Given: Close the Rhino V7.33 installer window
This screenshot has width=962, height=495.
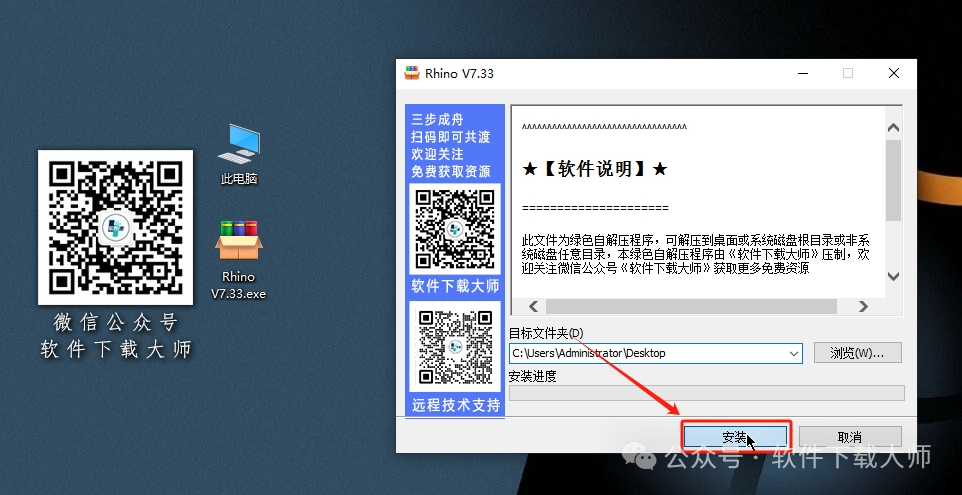Looking at the screenshot, I should (x=894, y=73).
